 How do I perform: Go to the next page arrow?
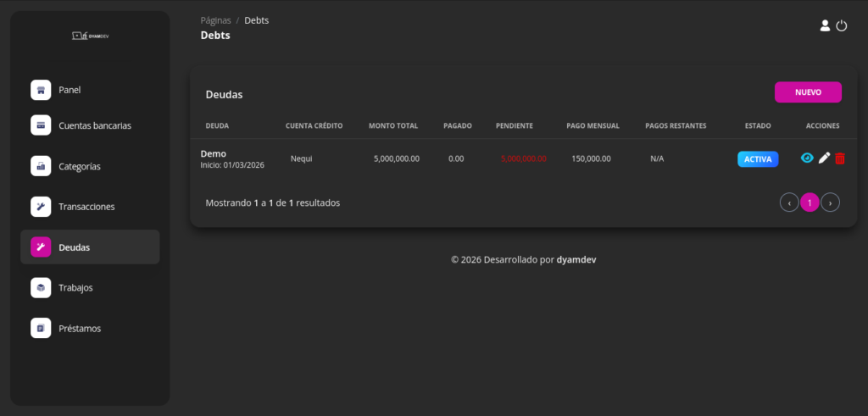click(x=831, y=202)
